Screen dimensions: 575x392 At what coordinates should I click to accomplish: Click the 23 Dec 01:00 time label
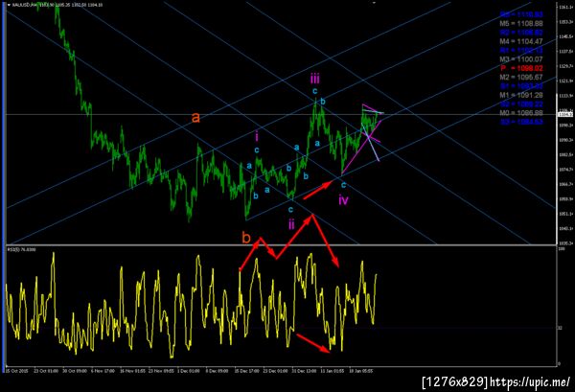tap(275, 371)
